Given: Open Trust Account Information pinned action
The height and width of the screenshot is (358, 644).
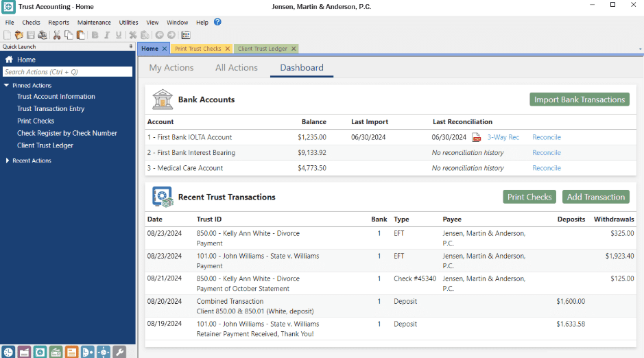Looking at the screenshot, I should [56, 97].
